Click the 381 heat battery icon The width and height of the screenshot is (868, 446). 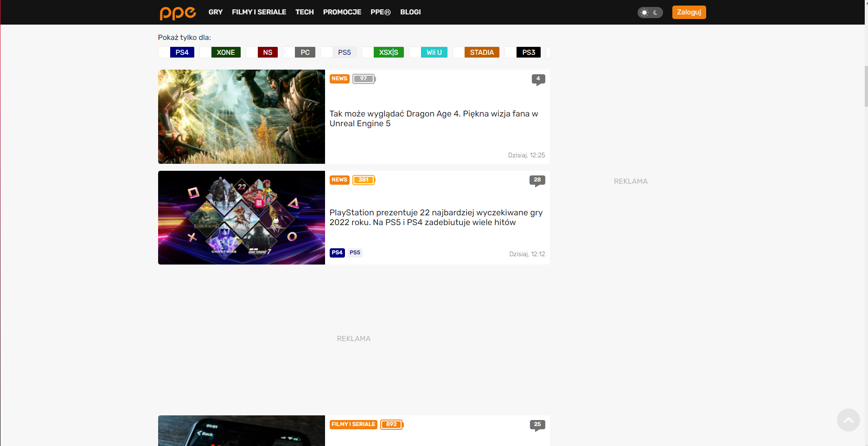(x=364, y=180)
